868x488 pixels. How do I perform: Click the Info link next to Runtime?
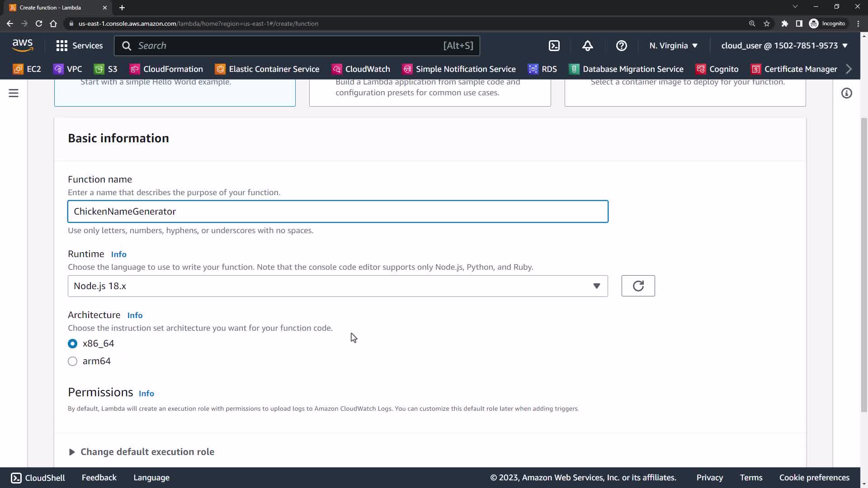pos(118,254)
